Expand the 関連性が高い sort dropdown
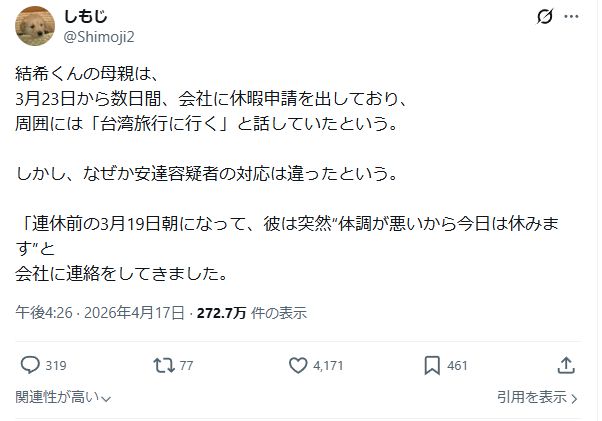602x421 pixels. [63, 397]
